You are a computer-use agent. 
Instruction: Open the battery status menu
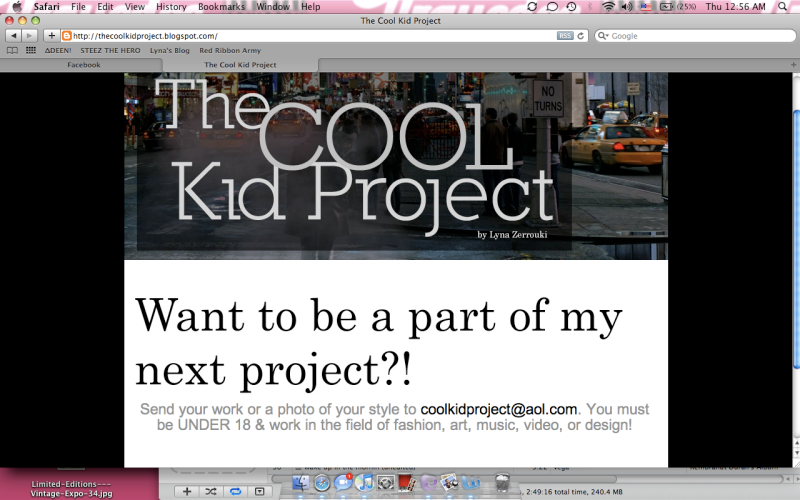[678, 7]
